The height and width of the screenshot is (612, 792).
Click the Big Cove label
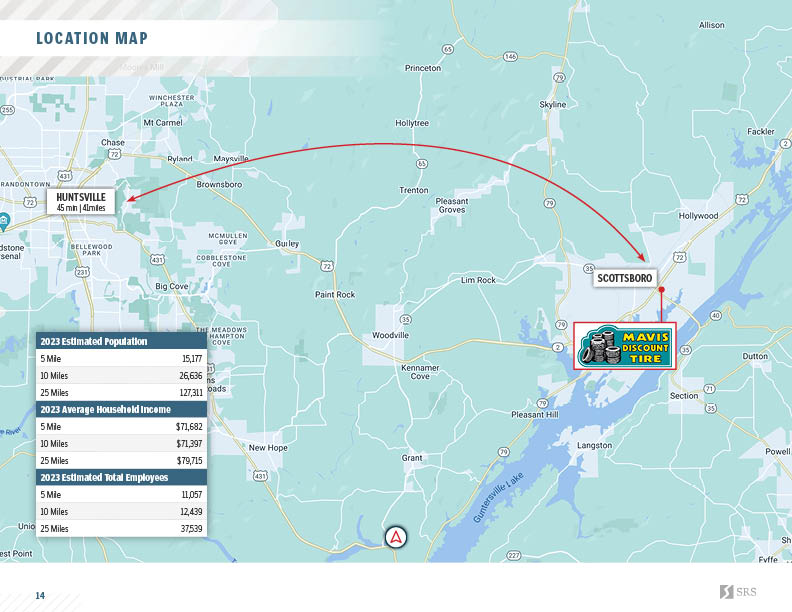click(x=172, y=286)
